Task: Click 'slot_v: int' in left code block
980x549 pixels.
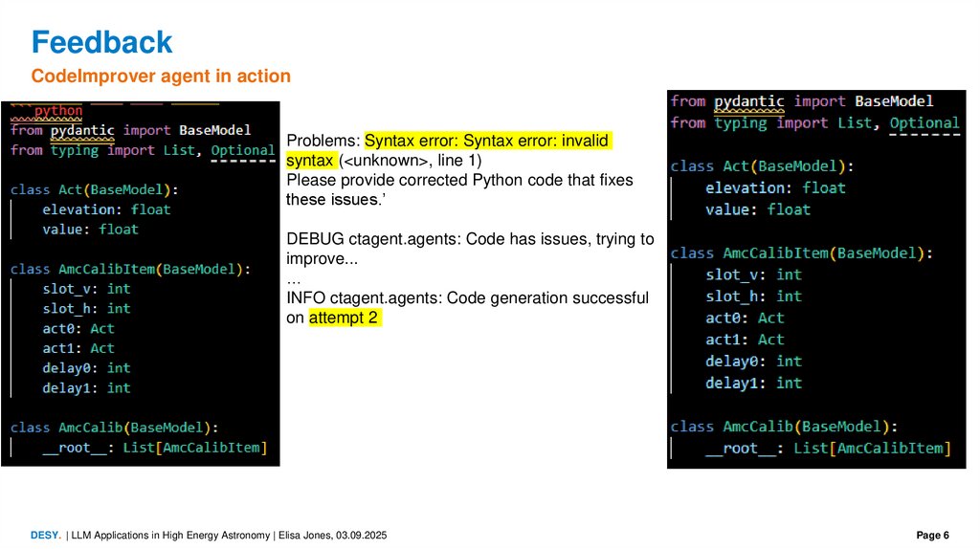Action: click(x=86, y=289)
